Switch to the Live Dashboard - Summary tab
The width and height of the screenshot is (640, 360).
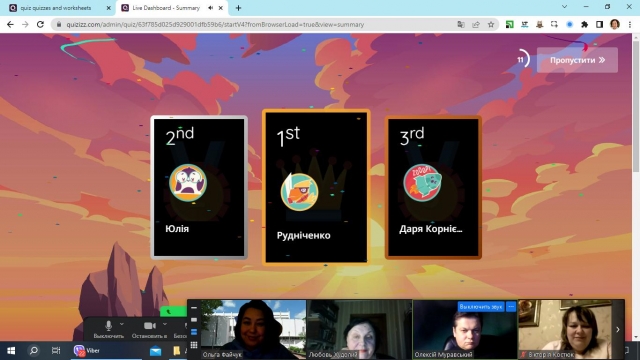(x=166, y=8)
